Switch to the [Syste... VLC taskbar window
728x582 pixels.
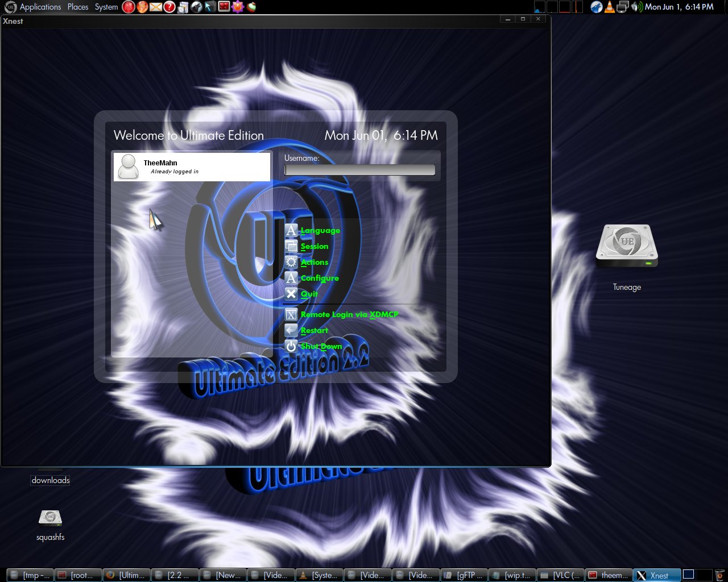tap(320, 575)
